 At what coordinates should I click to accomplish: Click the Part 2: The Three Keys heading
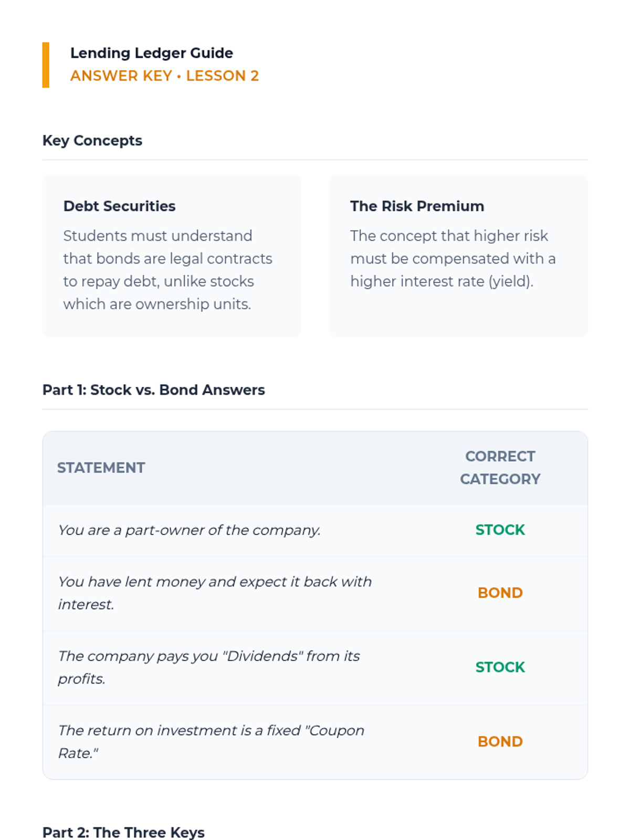[x=123, y=832]
